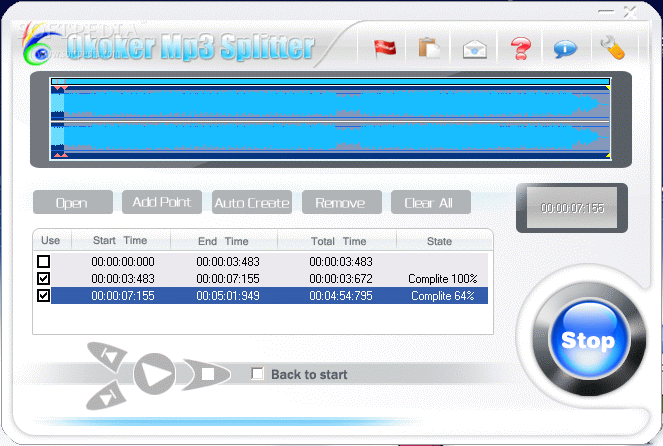The image size is (663, 446).
Task: Click the 00:00:07:155 time display
Action: tap(572, 208)
